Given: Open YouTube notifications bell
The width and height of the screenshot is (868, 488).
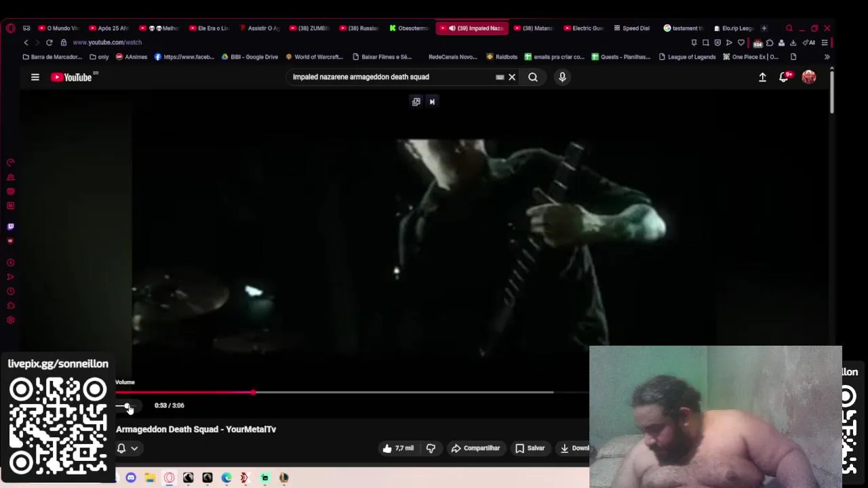Looking at the screenshot, I should tap(785, 77).
